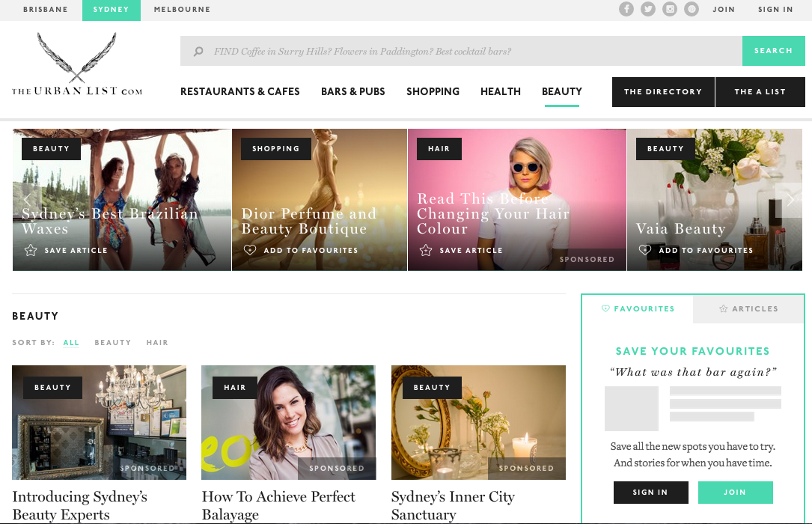Open the RESTAURANTS & CAFES menu item
The height and width of the screenshot is (524, 812).
pos(239,91)
